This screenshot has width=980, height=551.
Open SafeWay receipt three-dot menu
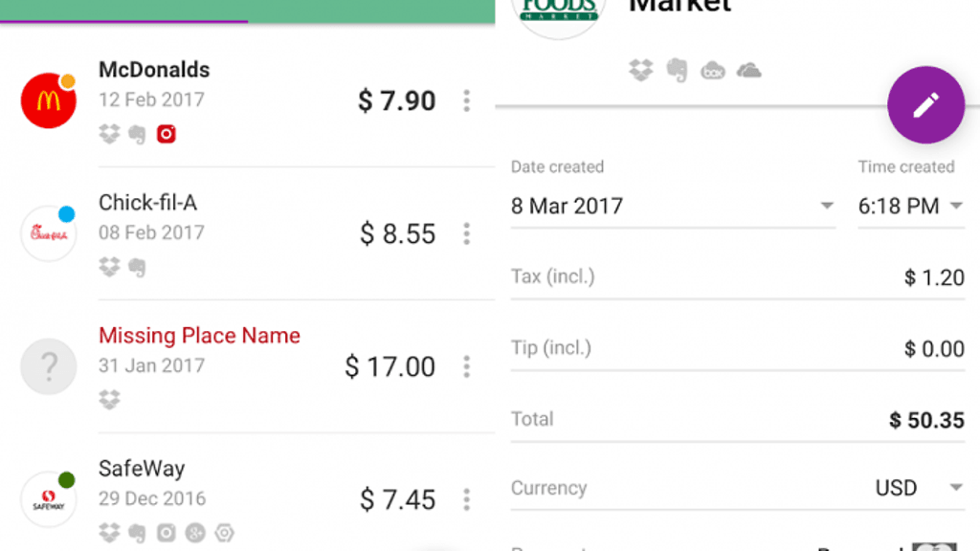(x=466, y=499)
